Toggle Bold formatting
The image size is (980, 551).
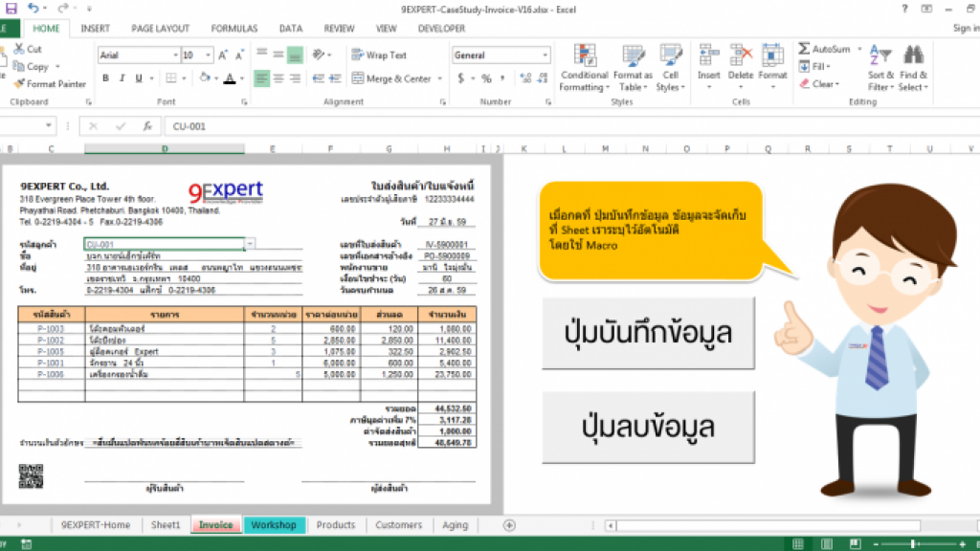click(105, 78)
